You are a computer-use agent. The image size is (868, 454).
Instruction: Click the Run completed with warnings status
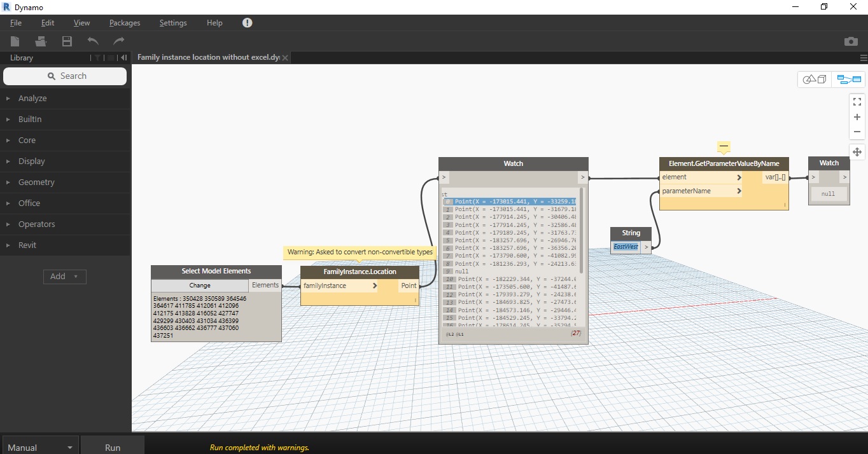tap(260, 448)
